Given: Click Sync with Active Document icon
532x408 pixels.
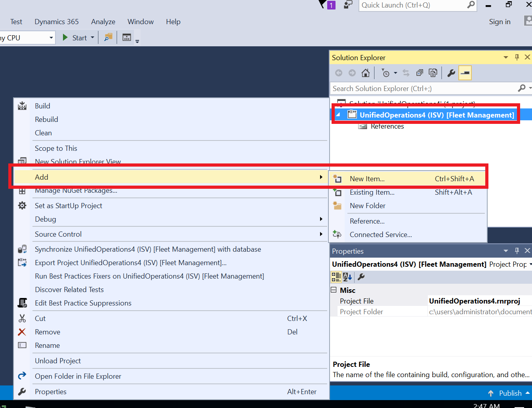Looking at the screenshot, I should click(x=406, y=73).
